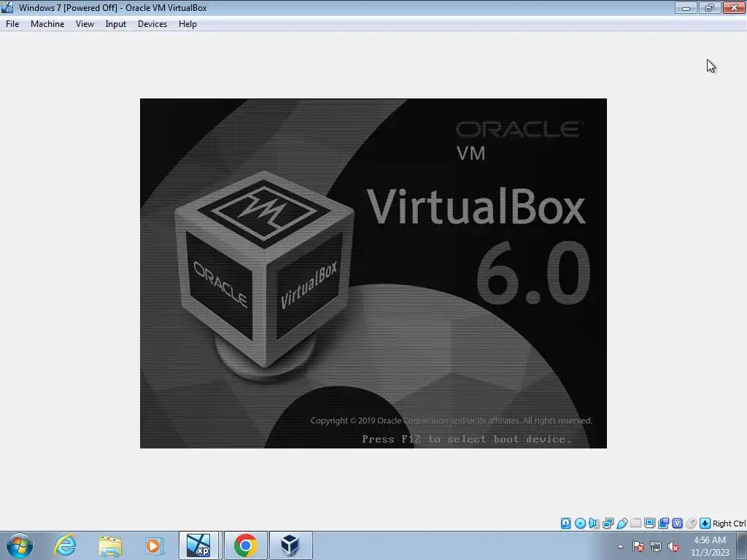
Task: Open the Windows Start menu
Action: [x=20, y=545]
